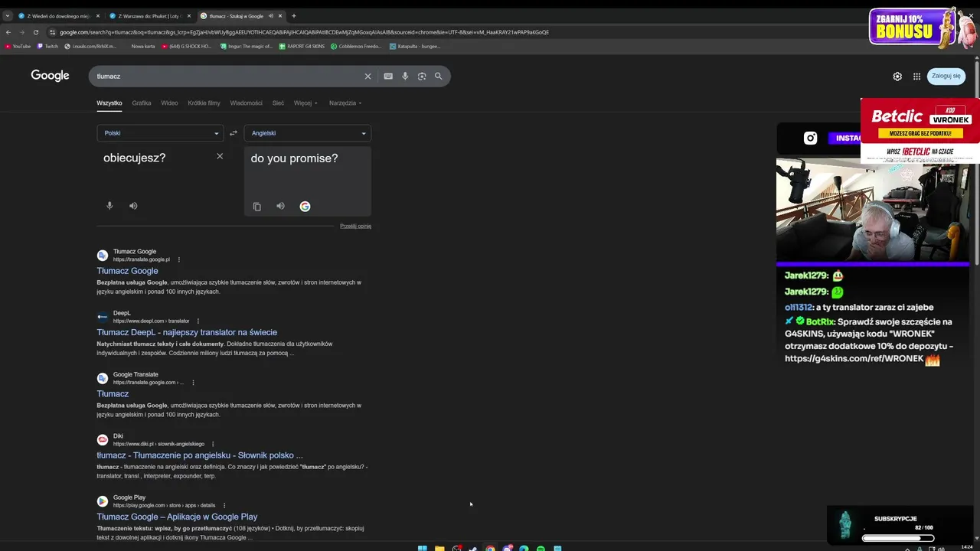The image size is (980, 551).
Task: Close the tłumacz Google browser tab
Action: coord(280,15)
